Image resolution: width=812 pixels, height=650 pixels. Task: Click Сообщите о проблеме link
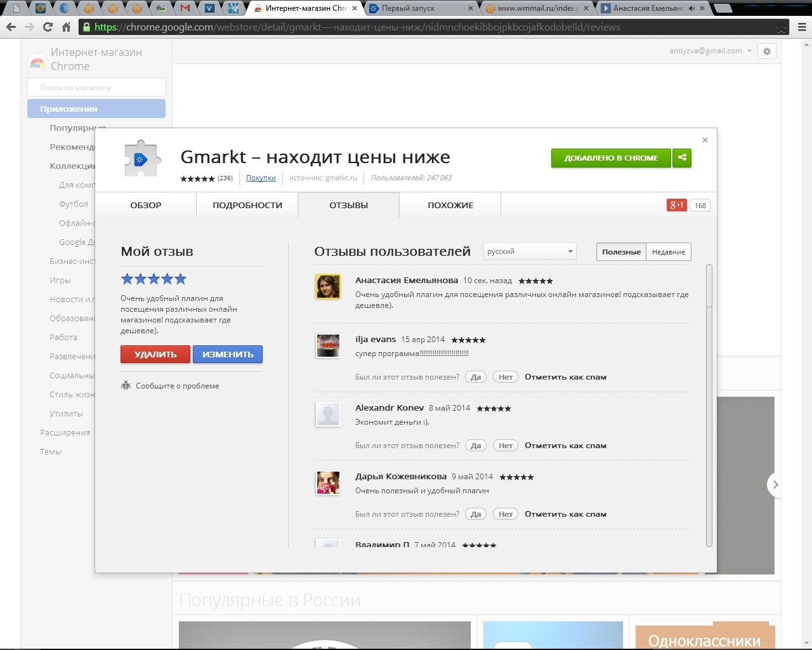click(178, 385)
